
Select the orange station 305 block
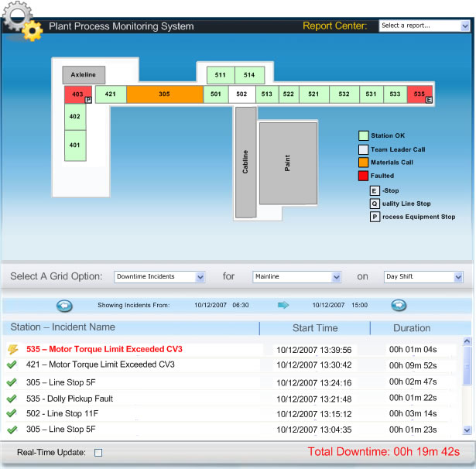coord(164,94)
